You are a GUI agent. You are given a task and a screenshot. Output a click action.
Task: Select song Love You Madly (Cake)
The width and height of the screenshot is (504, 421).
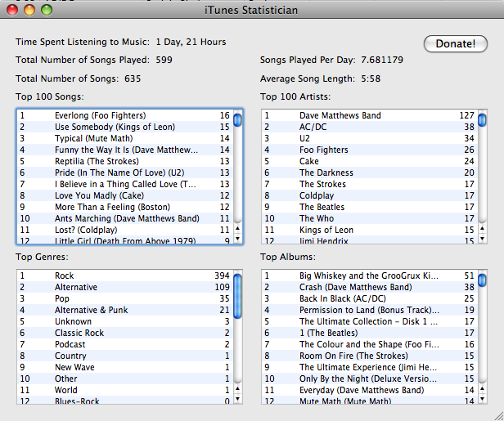[125, 195]
